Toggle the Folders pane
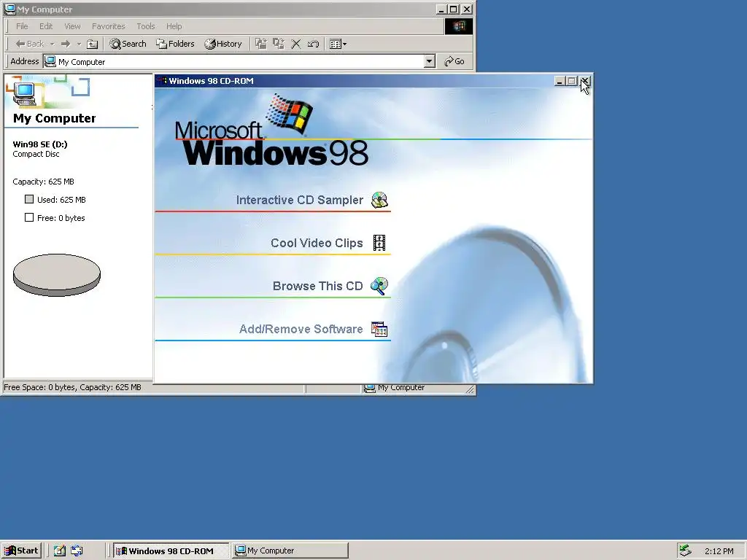 pos(175,44)
